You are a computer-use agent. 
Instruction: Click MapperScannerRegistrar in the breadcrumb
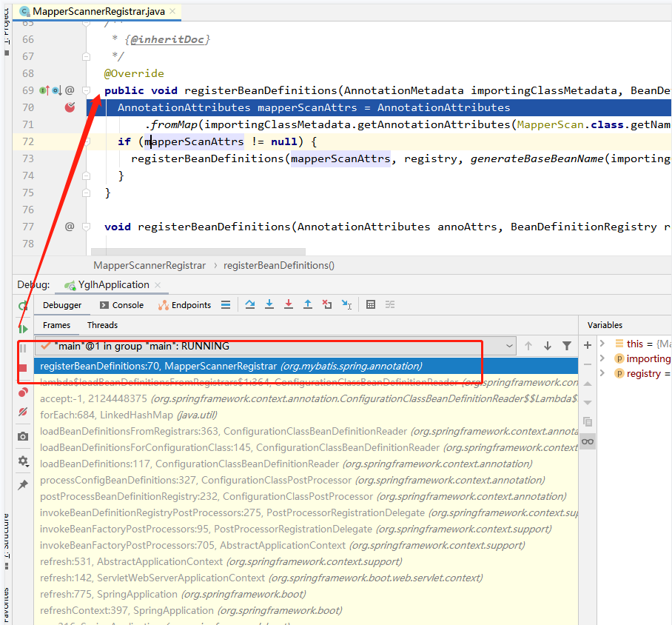point(149,266)
